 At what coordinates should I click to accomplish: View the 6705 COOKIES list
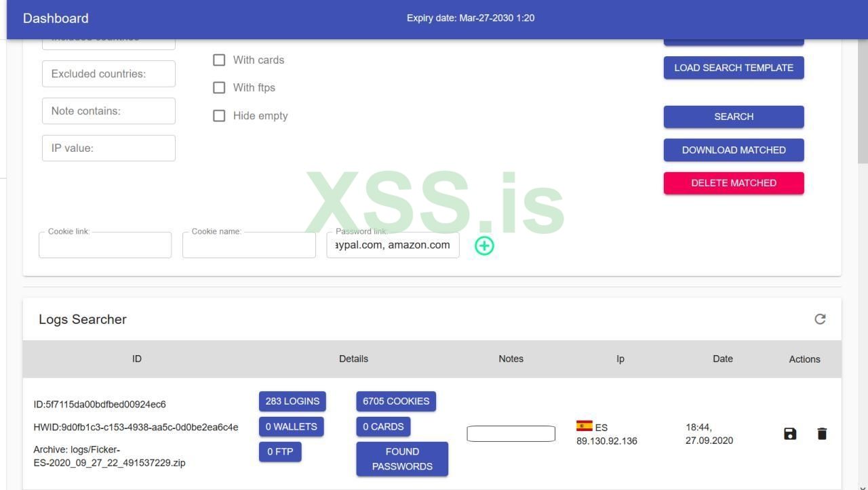pyautogui.click(x=396, y=401)
